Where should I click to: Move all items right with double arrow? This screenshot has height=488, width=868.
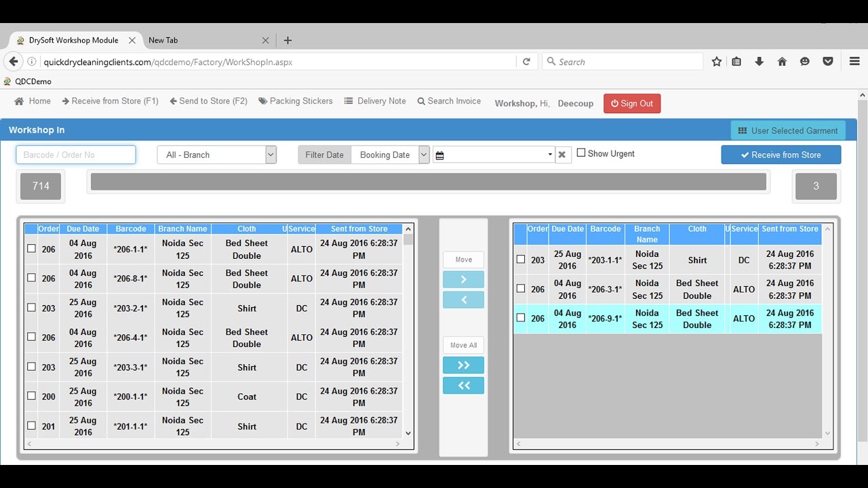(x=463, y=365)
